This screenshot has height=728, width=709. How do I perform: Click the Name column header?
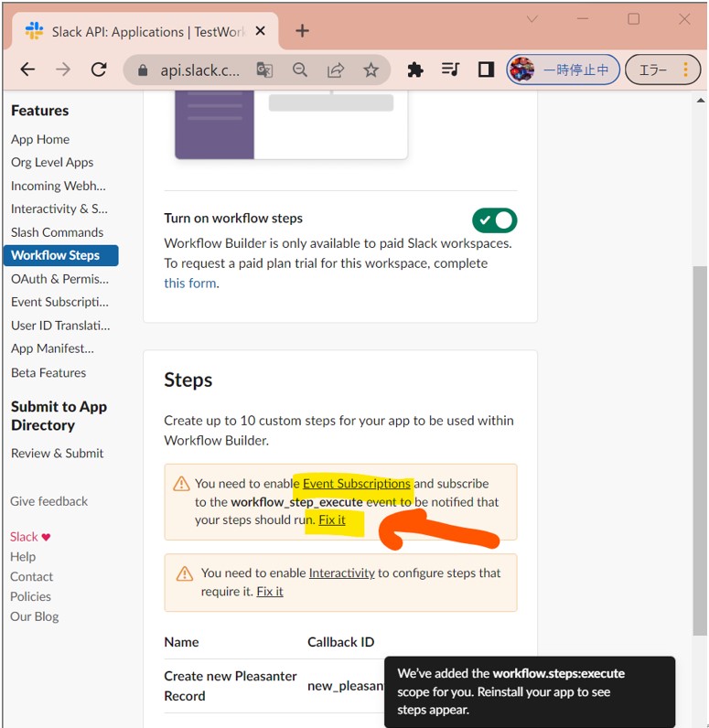coord(181,642)
